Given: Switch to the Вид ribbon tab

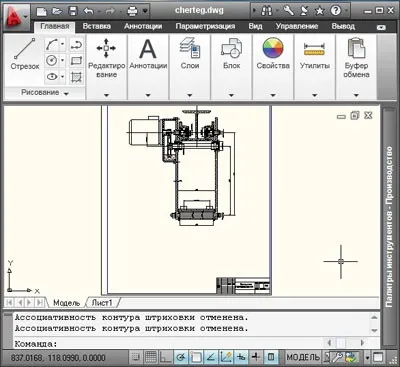Looking at the screenshot, I should pos(255,26).
